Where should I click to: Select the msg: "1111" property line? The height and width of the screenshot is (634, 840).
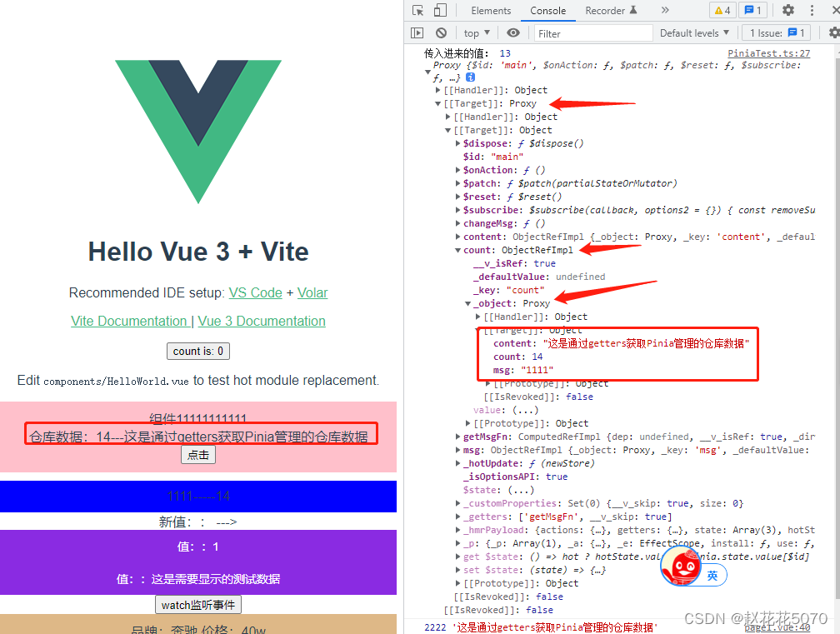coord(523,370)
